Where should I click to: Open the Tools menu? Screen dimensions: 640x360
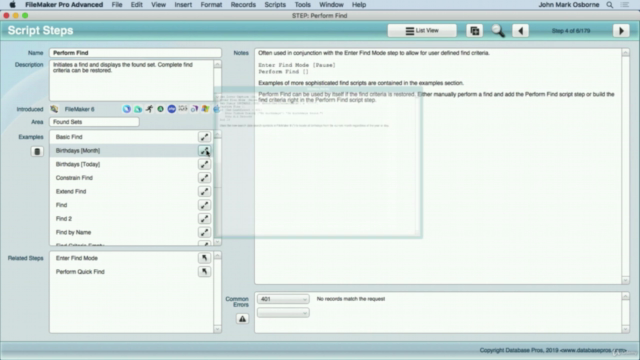pyautogui.click(x=302, y=5)
